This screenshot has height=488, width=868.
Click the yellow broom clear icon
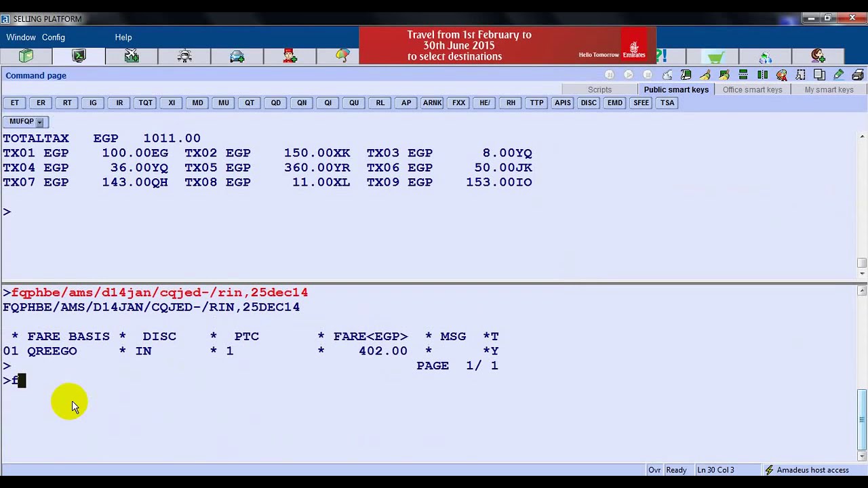tap(705, 75)
